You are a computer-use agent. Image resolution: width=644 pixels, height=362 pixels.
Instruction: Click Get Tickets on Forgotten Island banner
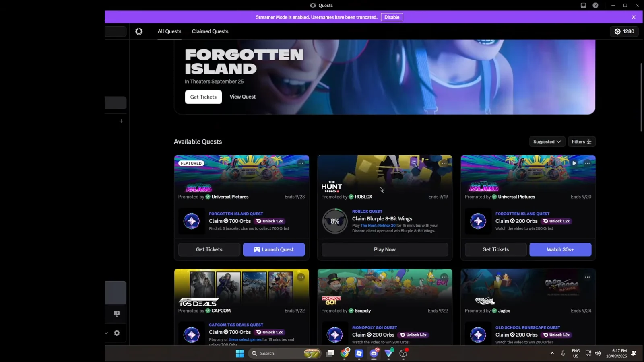pyautogui.click(x=203, y=97)
